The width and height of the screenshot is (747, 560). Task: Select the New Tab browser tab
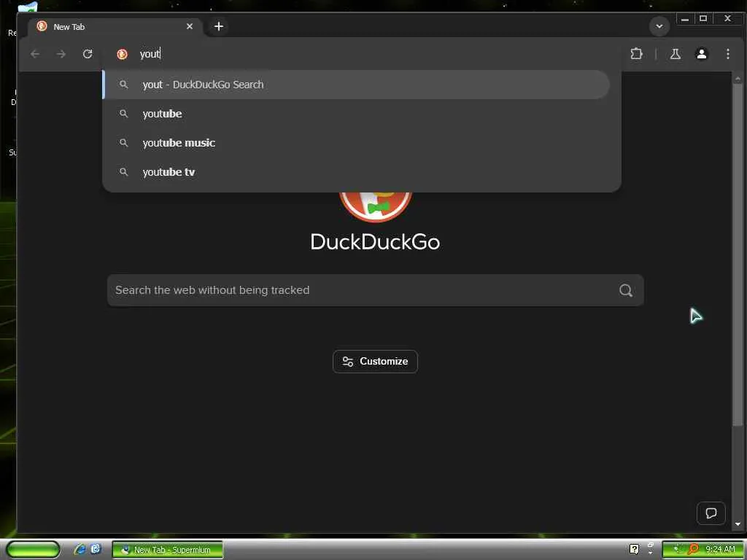tap(115, 27)
